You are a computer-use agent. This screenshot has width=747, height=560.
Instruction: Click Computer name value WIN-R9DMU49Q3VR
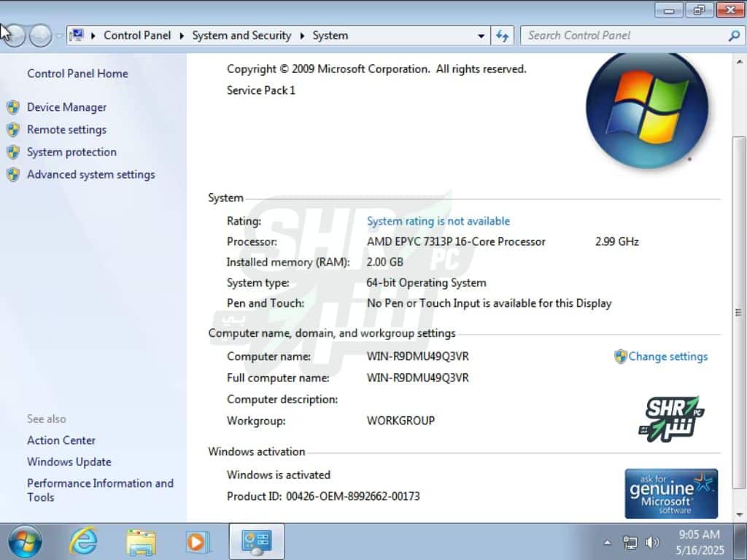pyautogui.click(x=418, y=356)
